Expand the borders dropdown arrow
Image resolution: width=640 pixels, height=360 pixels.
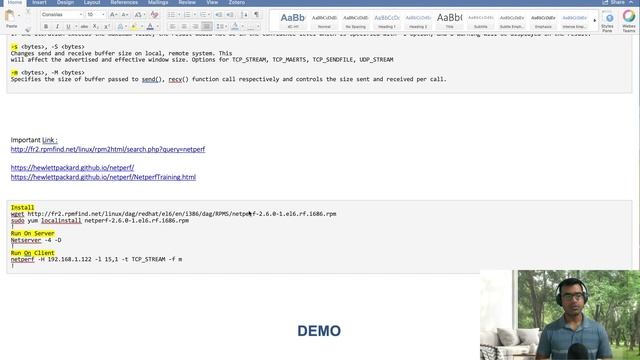coord(258,27)
